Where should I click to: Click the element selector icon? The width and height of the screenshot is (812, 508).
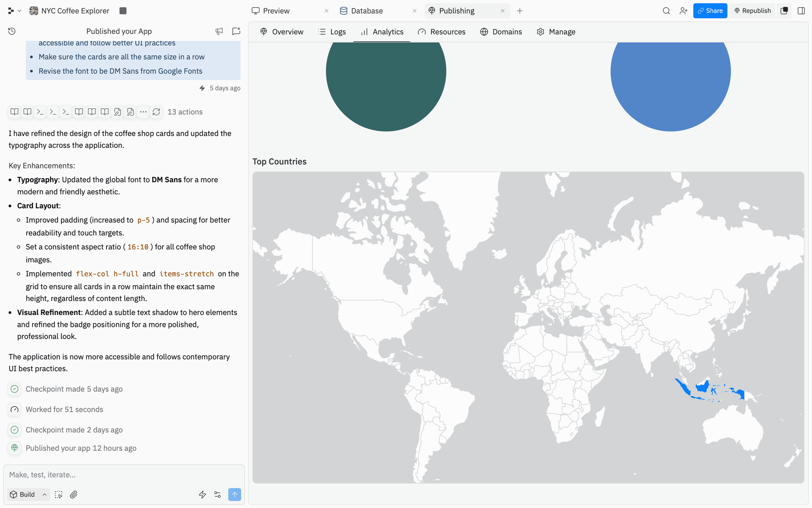59,494
